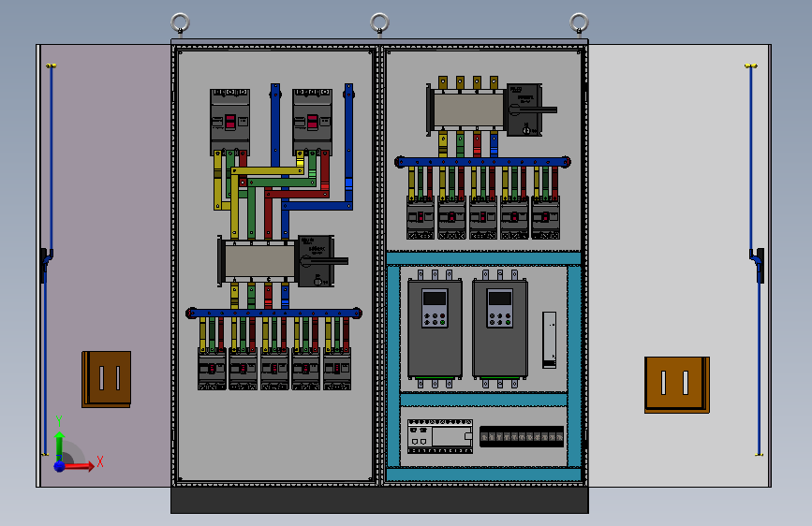Select the top-right molded case breaker in left compartment
The height and width of the screenshot is (526, 812).
click(312, 123)
